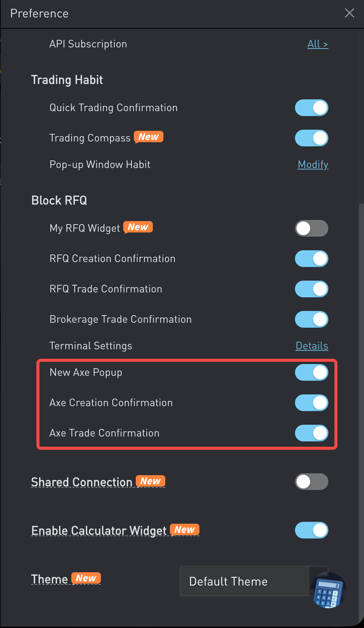The height and width of the screenshot is (628, 364).
Task: Turn off Enable Calculator Widget toggle
Action: pos(311,530)
